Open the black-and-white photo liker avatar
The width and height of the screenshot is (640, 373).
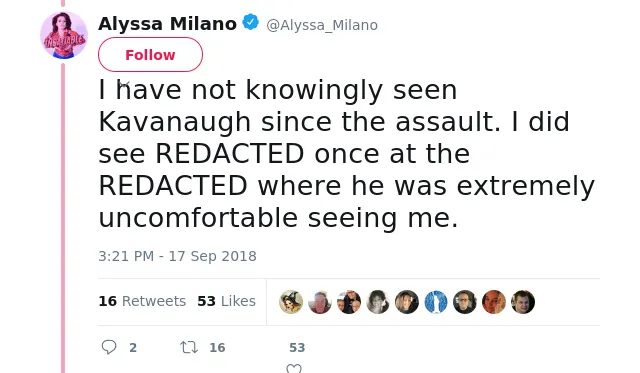(x=378, y=302)
